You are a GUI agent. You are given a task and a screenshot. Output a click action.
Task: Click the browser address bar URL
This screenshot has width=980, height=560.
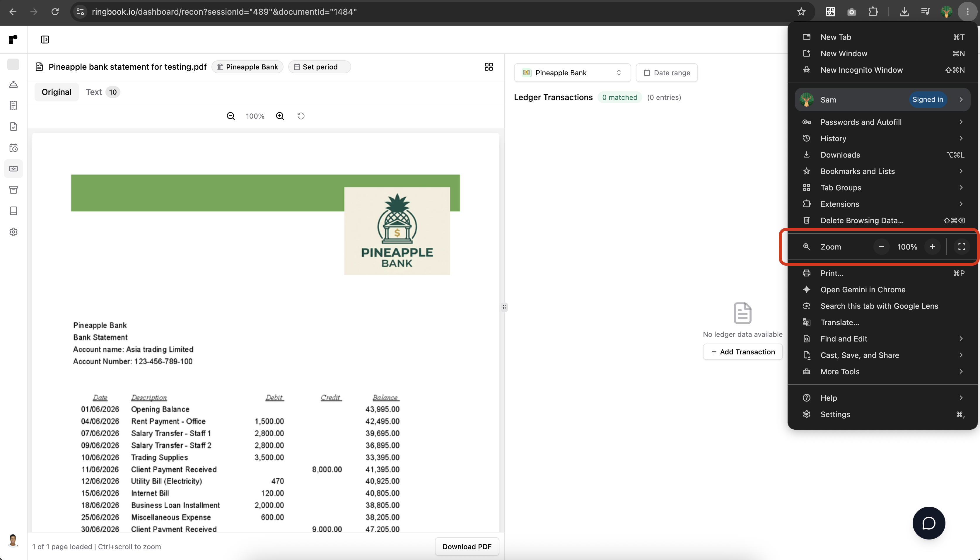tap(224, 12)
